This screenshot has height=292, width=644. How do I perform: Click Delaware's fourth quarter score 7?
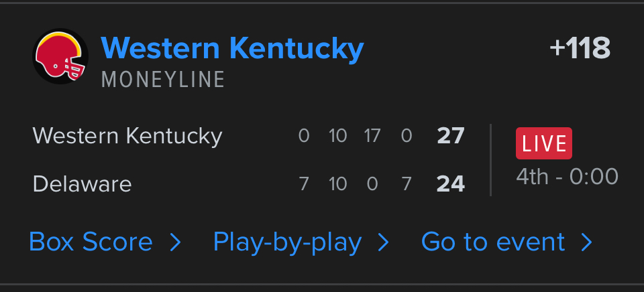point(406,184)
